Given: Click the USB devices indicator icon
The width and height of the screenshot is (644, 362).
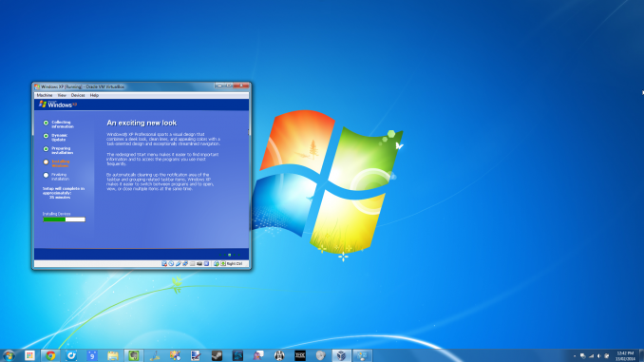Looking at the screenshot, I should click(x=179, y=264).
